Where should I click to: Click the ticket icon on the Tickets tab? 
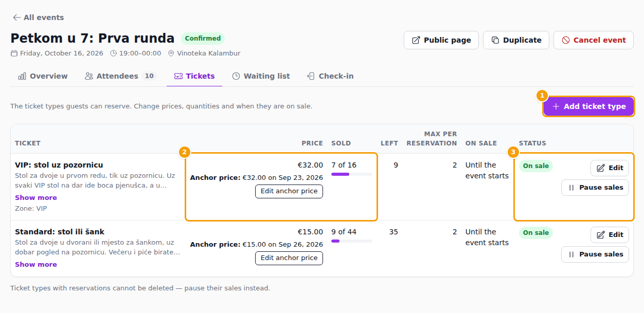pyautogui.click(x=178, y=76)
